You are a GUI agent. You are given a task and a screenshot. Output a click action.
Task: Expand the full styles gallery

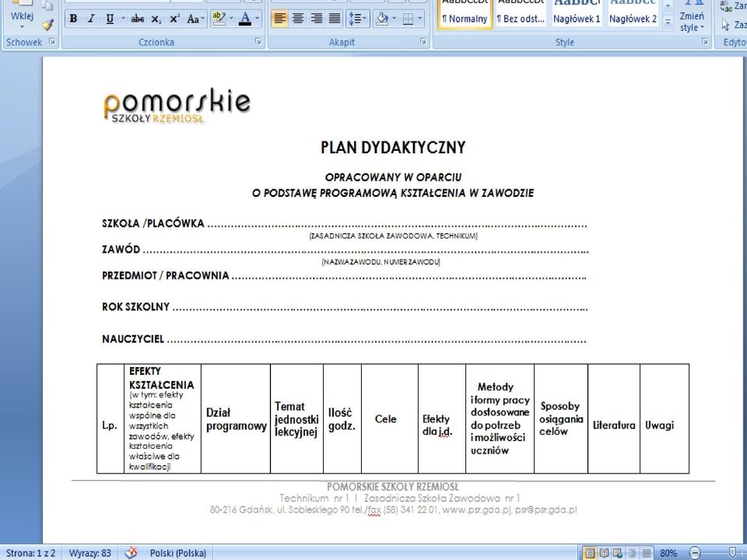pos(668,22)
